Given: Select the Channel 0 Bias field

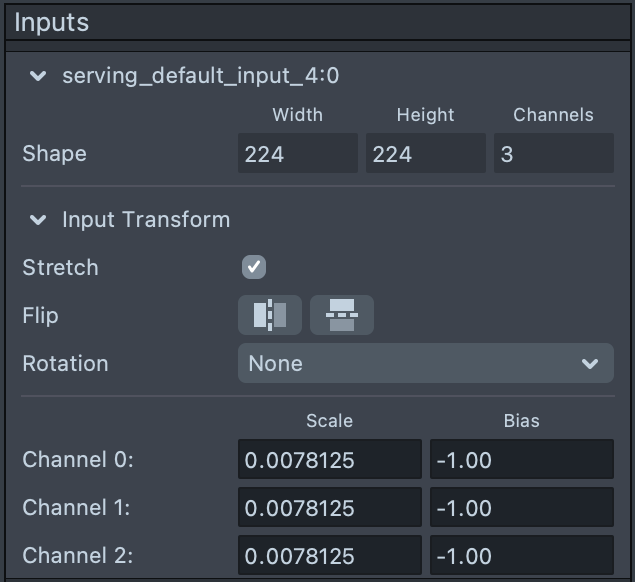Looking at the screenshot, I should point(521,460).
